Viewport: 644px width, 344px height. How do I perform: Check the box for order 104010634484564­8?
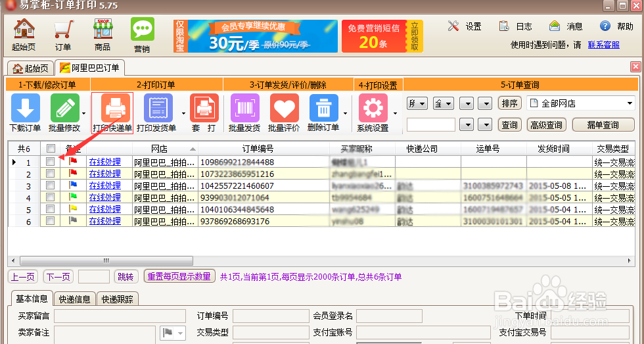click(50, 209)
